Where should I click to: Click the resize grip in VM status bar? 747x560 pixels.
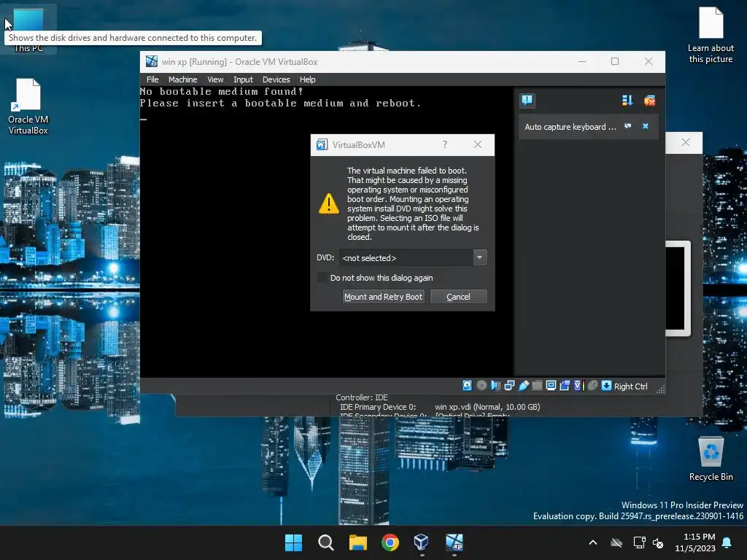(x=660, y=389)
